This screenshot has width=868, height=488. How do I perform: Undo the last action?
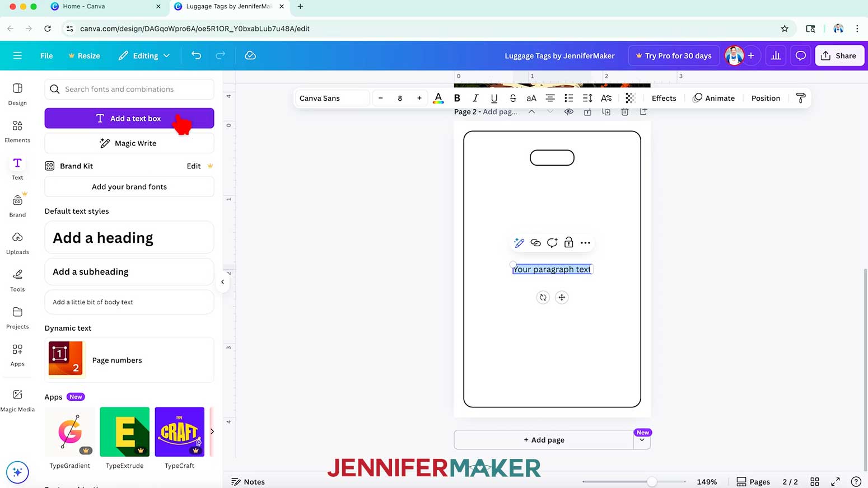point(196,55)
